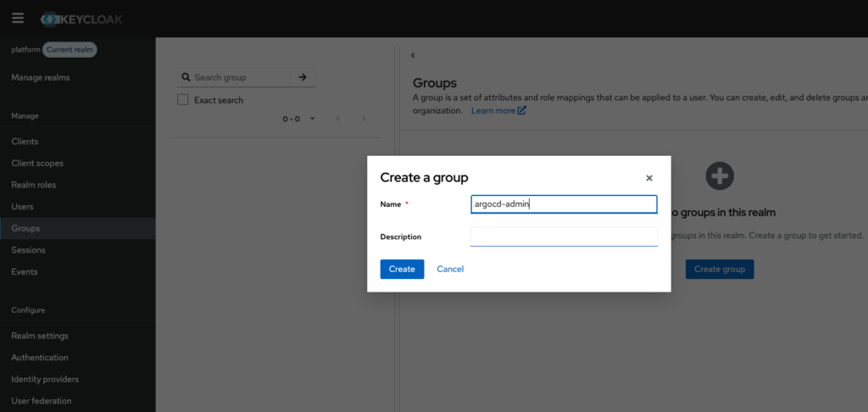Click the Description input field
Image resolution: width=868 pixels, height=412 pixels.
click(564, 237)
